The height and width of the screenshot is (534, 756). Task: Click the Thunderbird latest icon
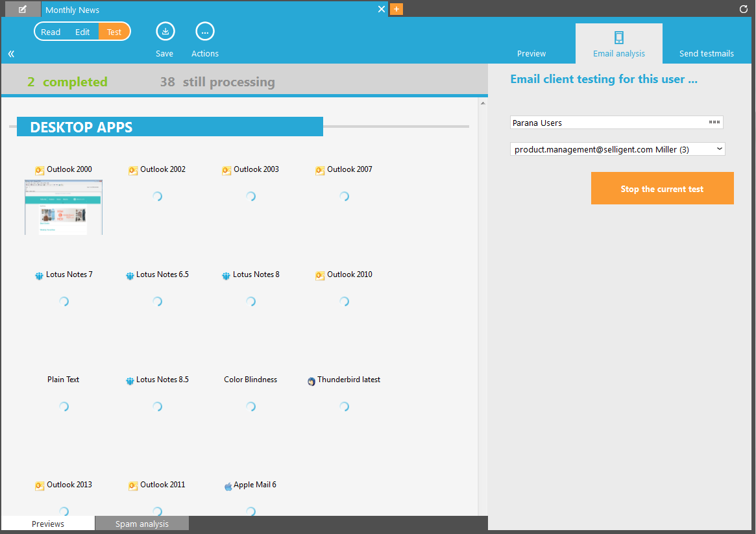pyautogui.click(x=311, y=381)
